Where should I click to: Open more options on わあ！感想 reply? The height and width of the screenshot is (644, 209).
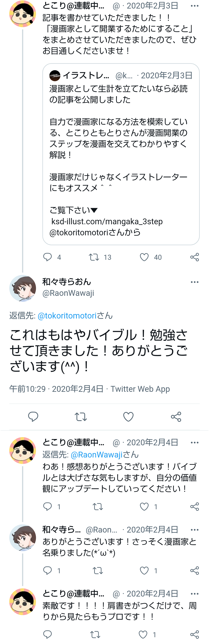(x=194, y=443)
